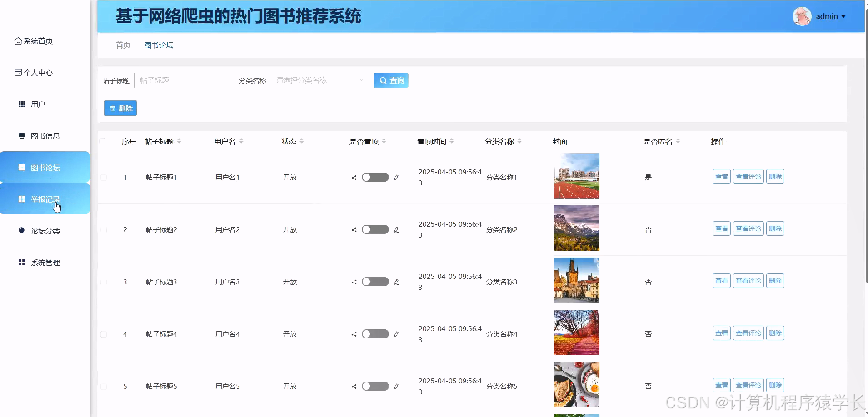Select the 举报记录 sidebar icon

click(21, 199)
